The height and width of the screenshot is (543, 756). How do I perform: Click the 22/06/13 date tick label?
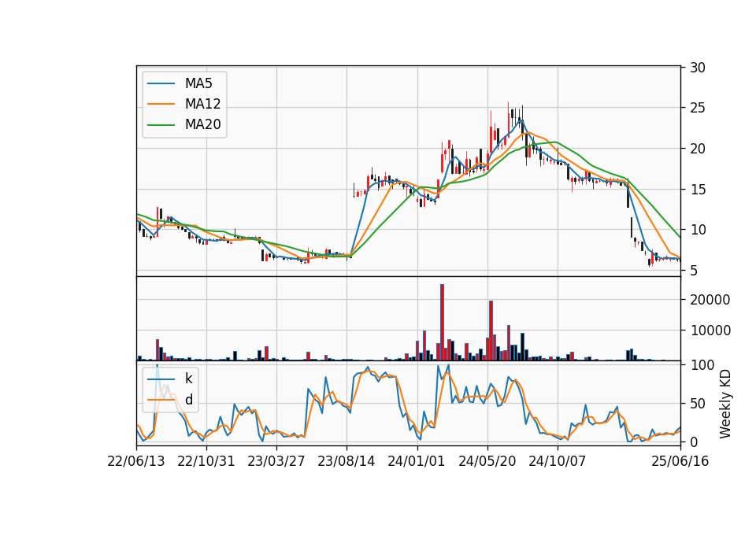pyautogui.click(x=136, y=461)
